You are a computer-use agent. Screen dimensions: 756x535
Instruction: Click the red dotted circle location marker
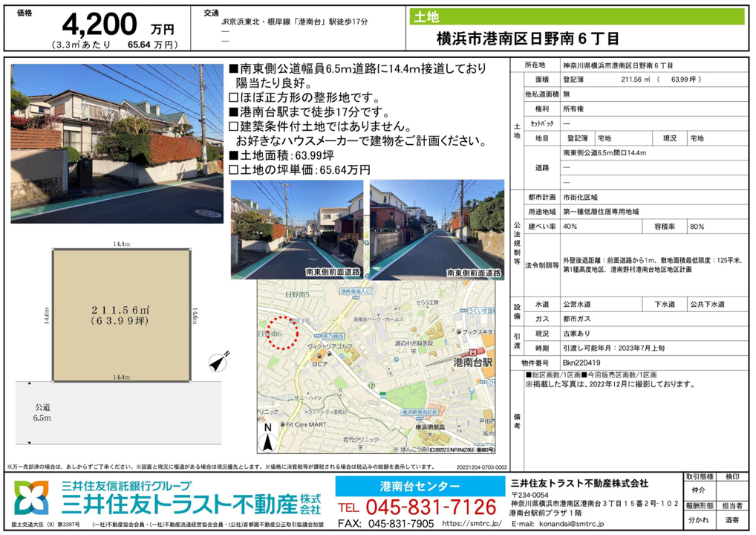pos(281,334)
